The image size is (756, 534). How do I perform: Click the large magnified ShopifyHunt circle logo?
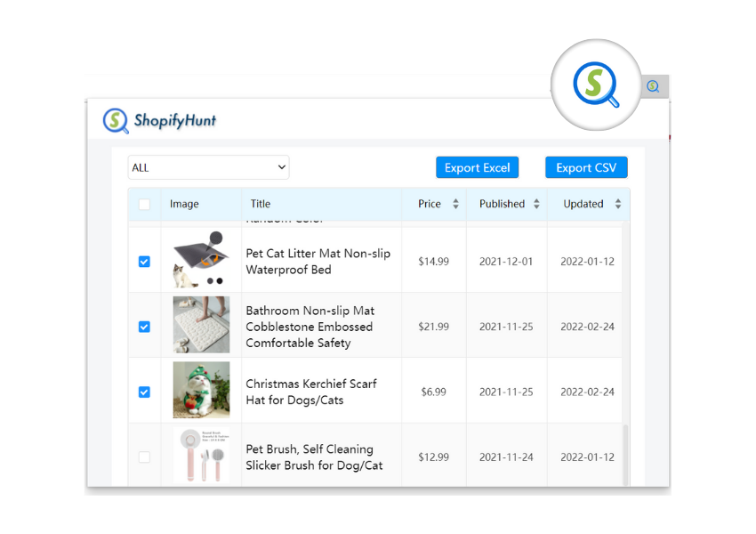point(597,85)
